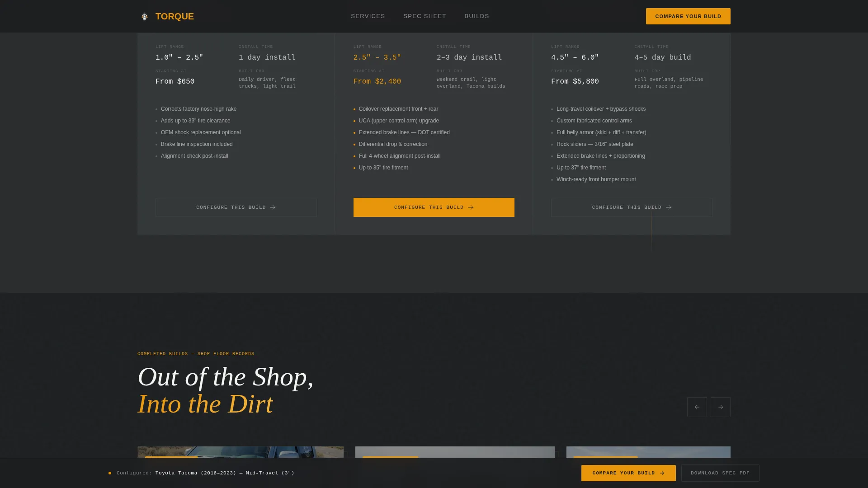
Task: Click 'Full overland, pipeline roads' description
Action: coord(669,83)
